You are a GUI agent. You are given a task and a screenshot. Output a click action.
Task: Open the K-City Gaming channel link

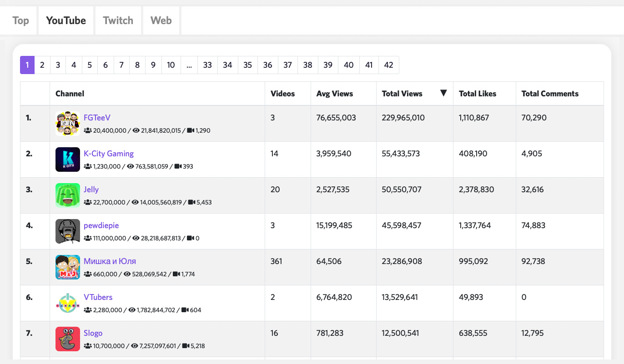pos(109,153)
